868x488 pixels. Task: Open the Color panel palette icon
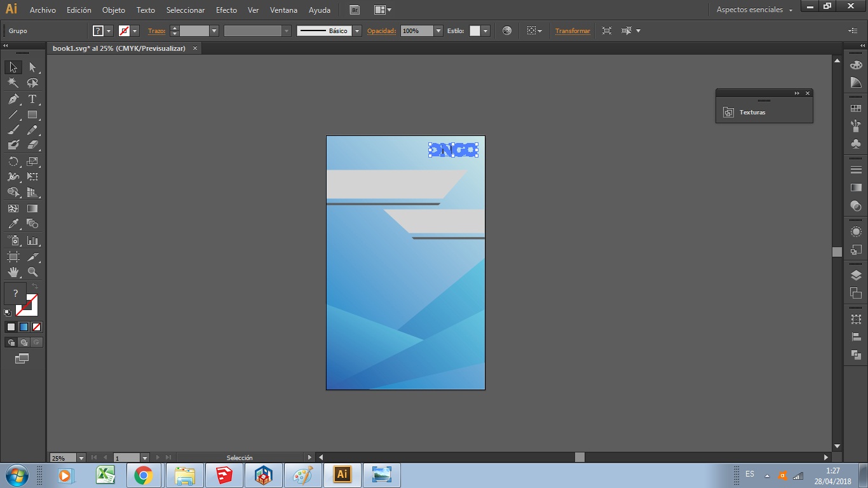(856, 65)
